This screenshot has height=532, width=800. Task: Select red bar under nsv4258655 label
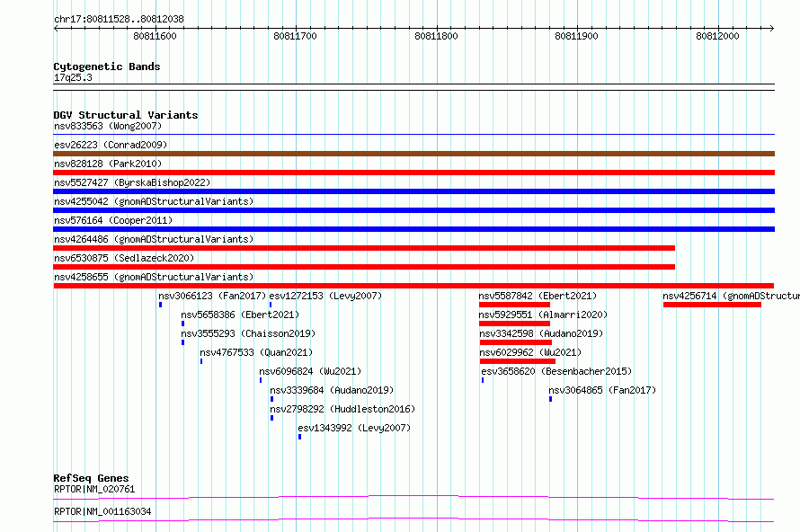click(x=413, y=286)
